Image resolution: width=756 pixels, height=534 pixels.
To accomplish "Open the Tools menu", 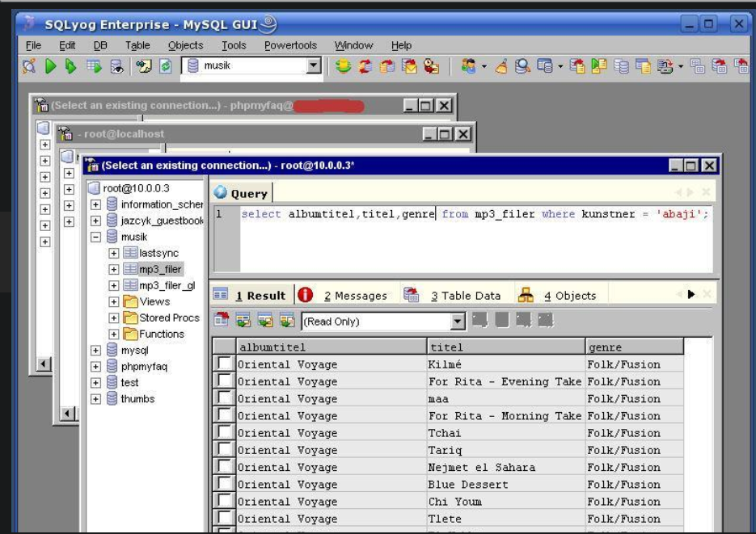I will (234, 45).
